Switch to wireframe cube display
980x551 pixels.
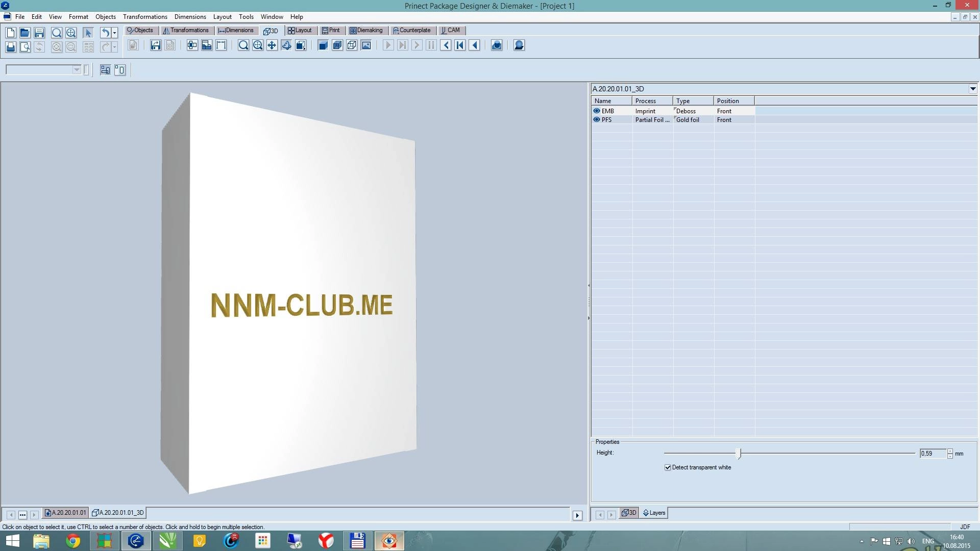tap(352, 45)
